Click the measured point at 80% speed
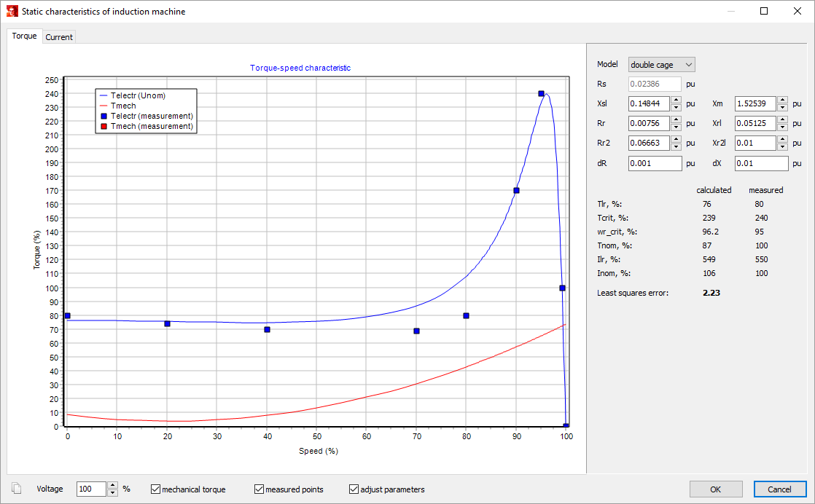 467,315
